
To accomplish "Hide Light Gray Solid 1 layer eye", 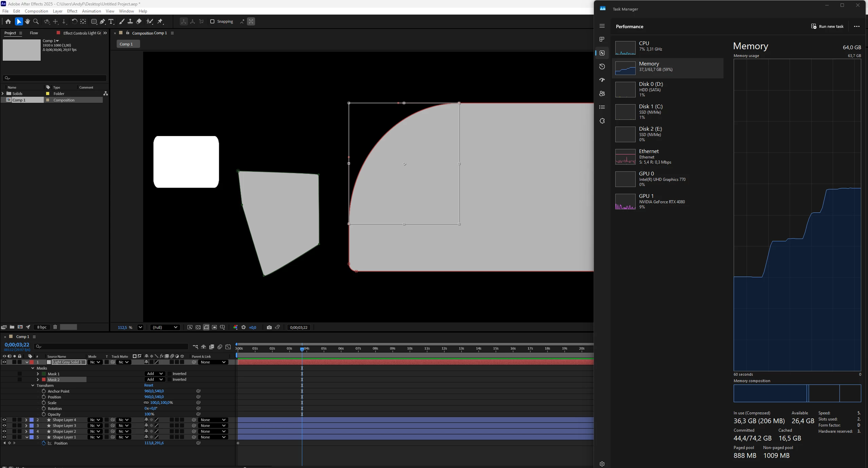I will (4, 362).
